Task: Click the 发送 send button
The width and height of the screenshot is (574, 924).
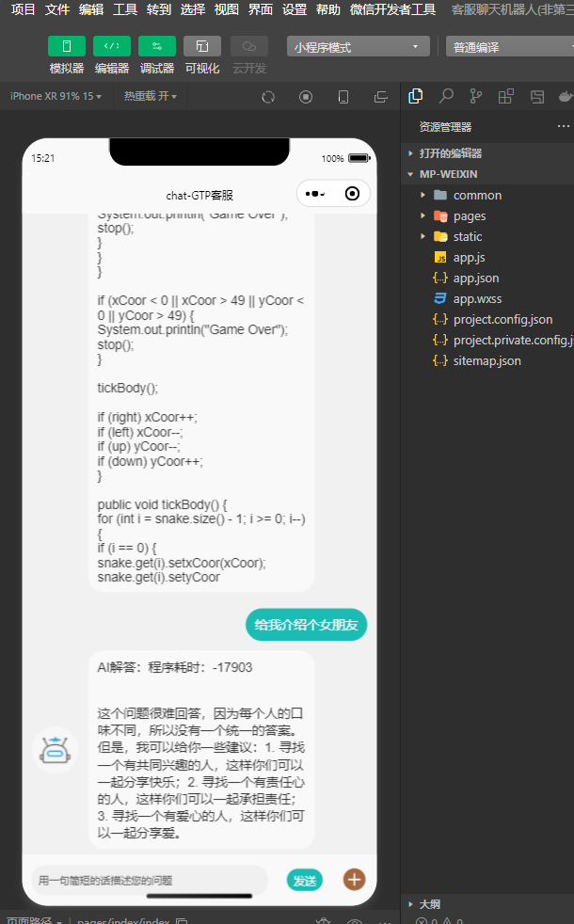Action: pyautogui.click(x=305, y=881)
